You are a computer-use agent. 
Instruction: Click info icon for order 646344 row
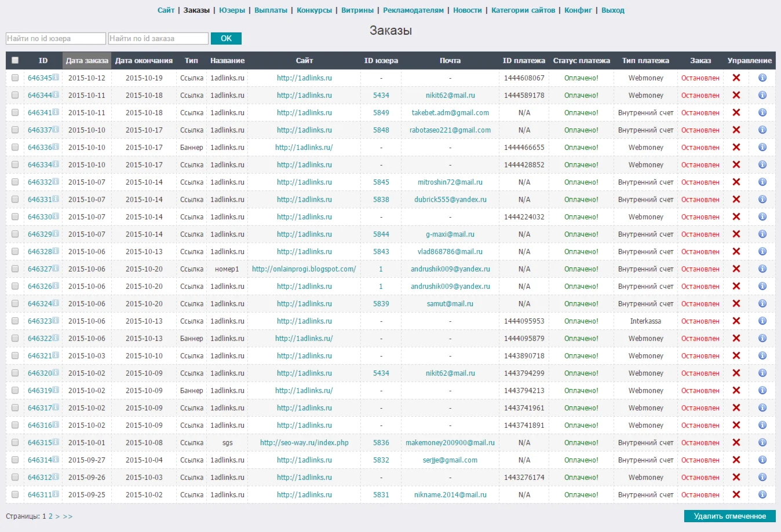762,95
